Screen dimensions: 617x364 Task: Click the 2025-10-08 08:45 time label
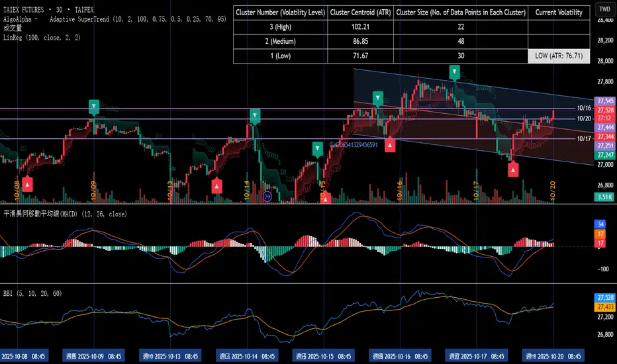click(x=24, y=356)
